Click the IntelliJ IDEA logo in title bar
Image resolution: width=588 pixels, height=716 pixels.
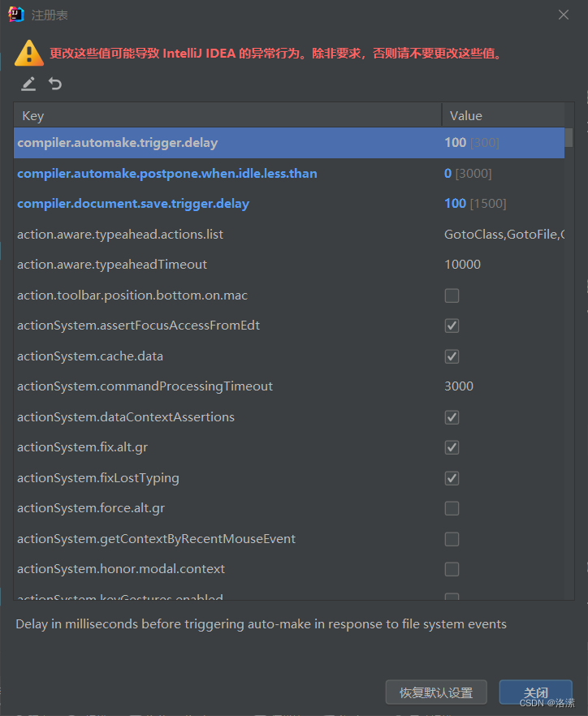tap(16, 15)
